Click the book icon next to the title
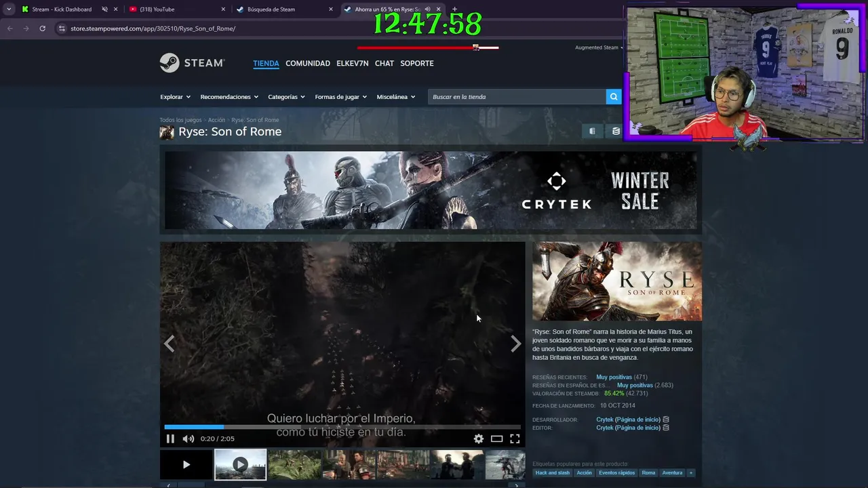The width and height of the screenshot is (868, 488). pos(592,131)
